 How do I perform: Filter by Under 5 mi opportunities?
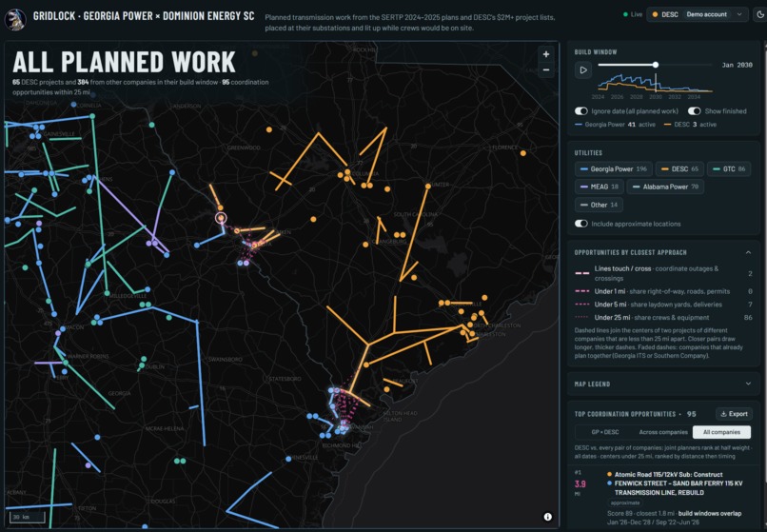coord(663,305)
